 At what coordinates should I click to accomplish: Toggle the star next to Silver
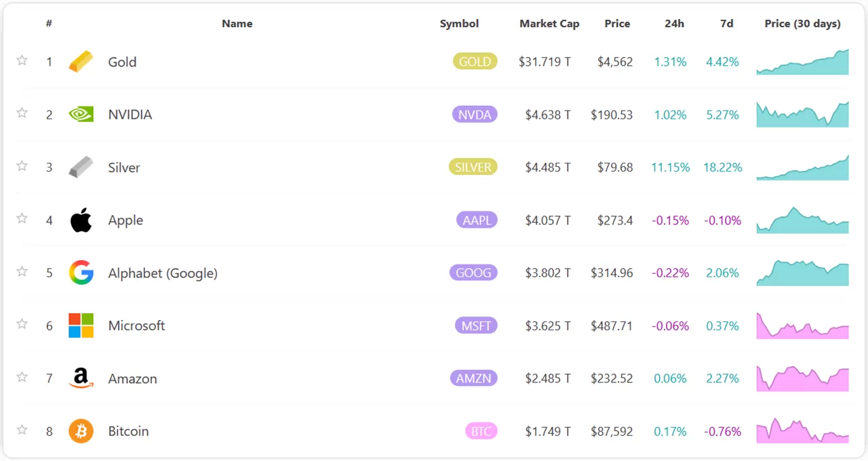click(x=22, y=166)
